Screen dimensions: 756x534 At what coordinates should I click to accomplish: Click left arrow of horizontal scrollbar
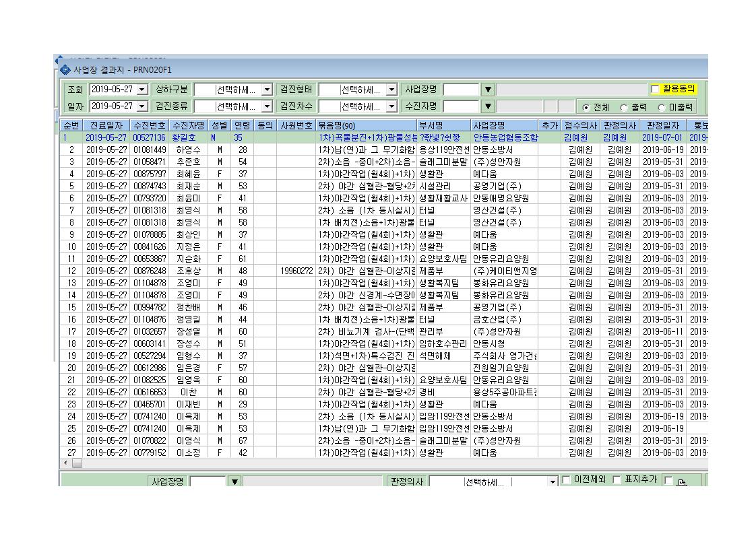click(66, 463)
